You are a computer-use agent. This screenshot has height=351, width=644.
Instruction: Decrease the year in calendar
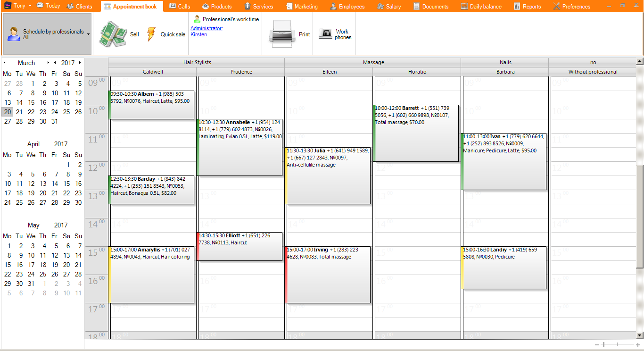coord(55,63)
